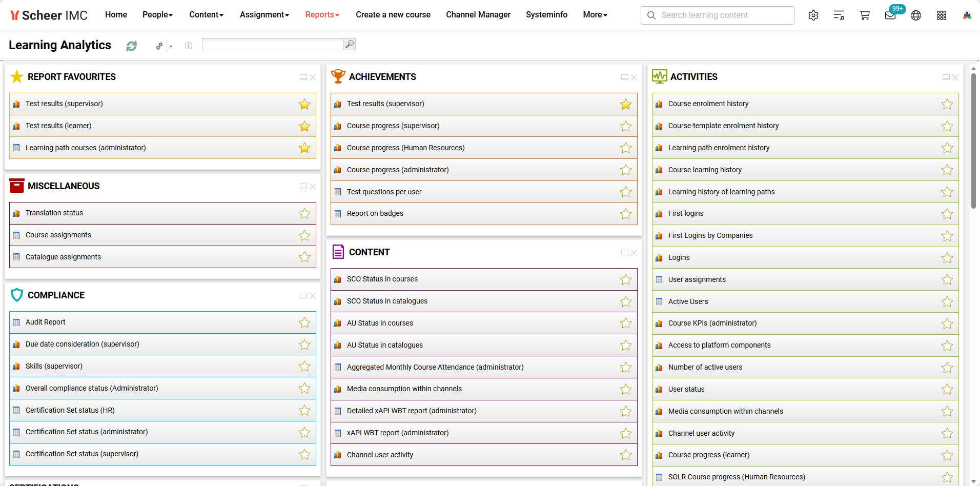Click the Report Favourites star icon
The height and width of the screenshot is (486, 980).
click(x=17, y=76)
